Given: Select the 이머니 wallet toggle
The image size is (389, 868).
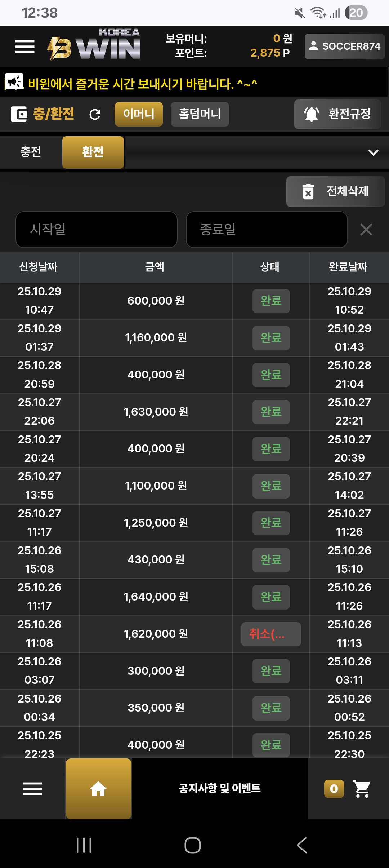Looking at the screenshot, I should tap(139, 114).
